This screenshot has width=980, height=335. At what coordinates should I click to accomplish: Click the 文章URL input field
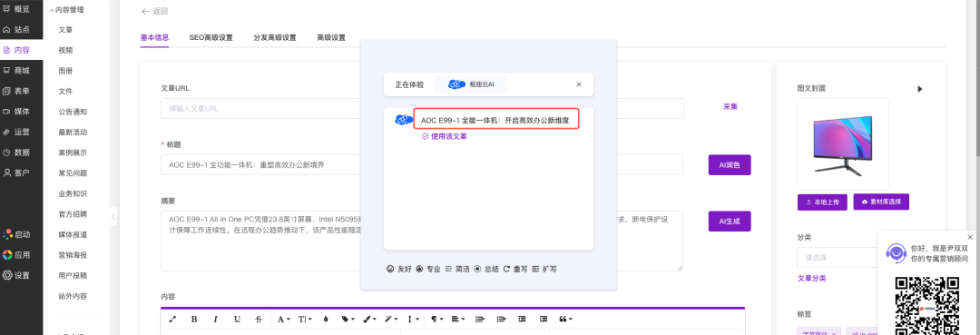click(423, 109)
